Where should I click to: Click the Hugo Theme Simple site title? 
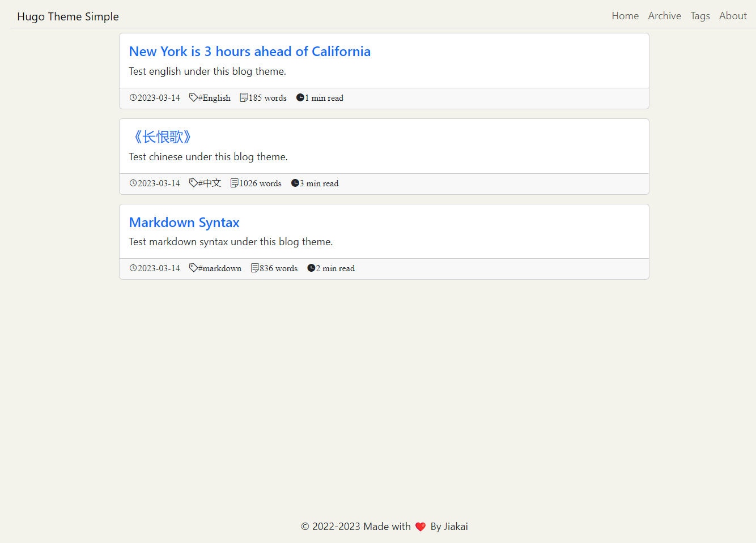[x=67, y=16]
